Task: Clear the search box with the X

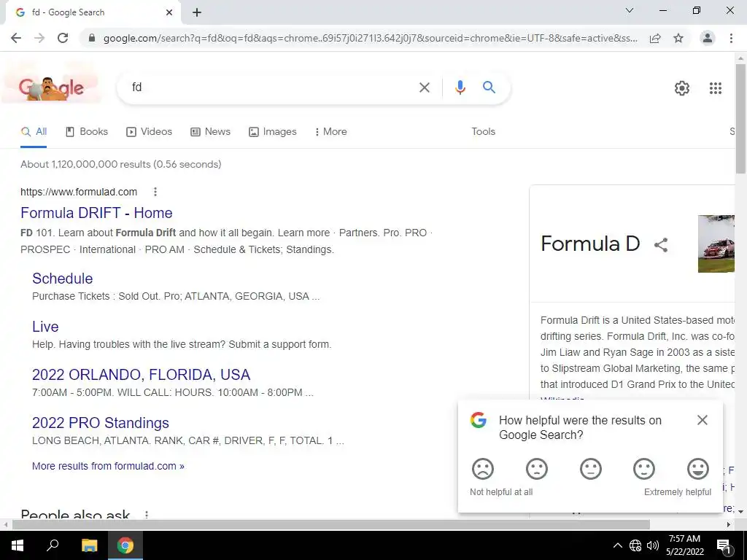Action: (x=424, y=87)
